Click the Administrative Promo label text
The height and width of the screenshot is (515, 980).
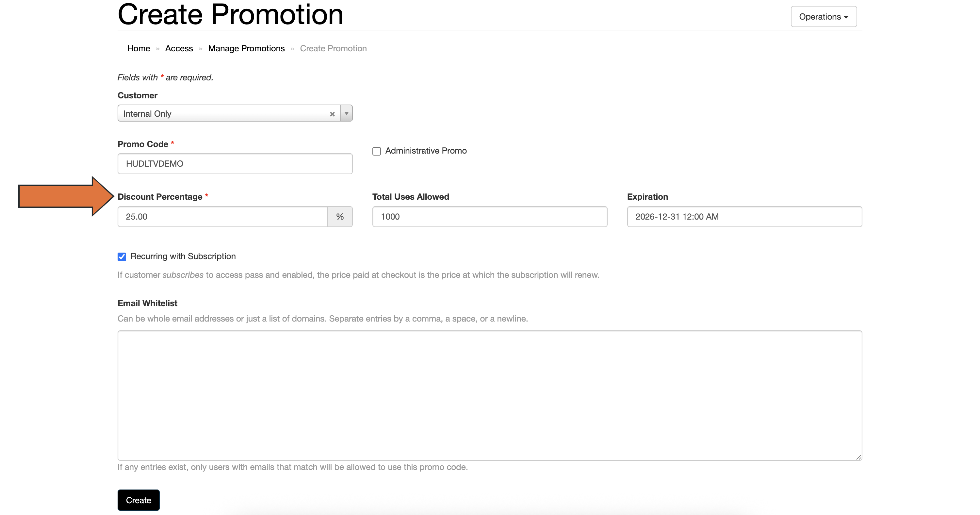426,151
